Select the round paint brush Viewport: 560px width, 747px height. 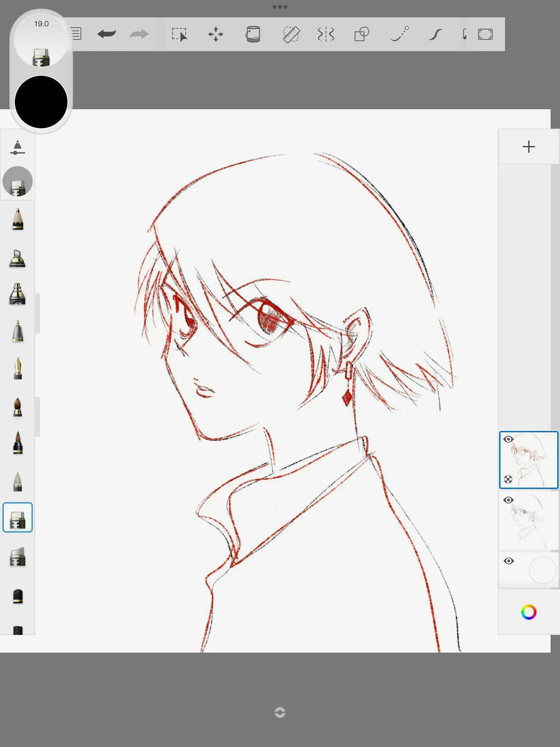[x=18, y=407]
